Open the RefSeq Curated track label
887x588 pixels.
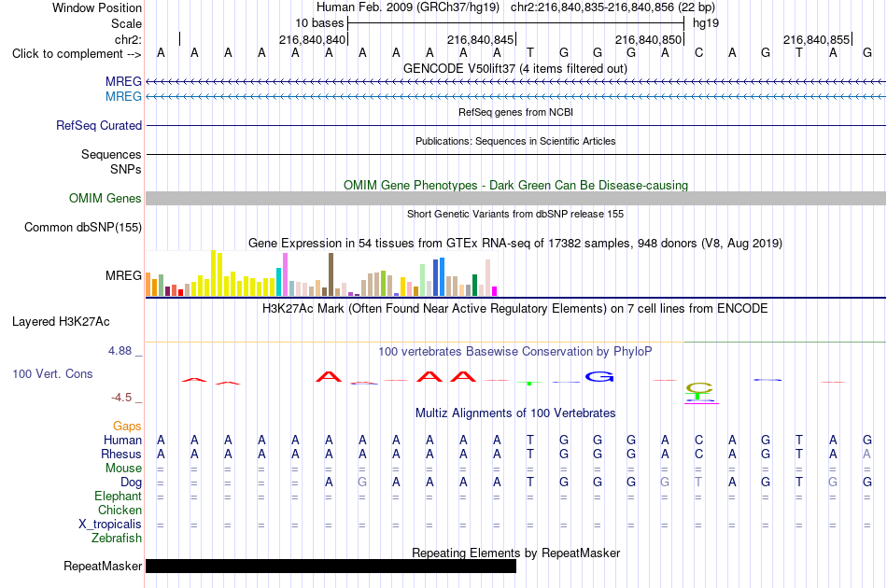point(99,125)
